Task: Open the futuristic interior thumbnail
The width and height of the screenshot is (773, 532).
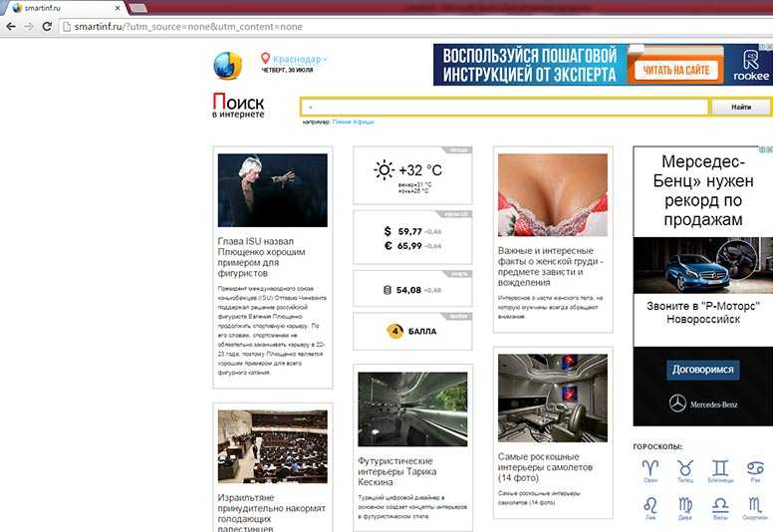Action: pos(412,409)
